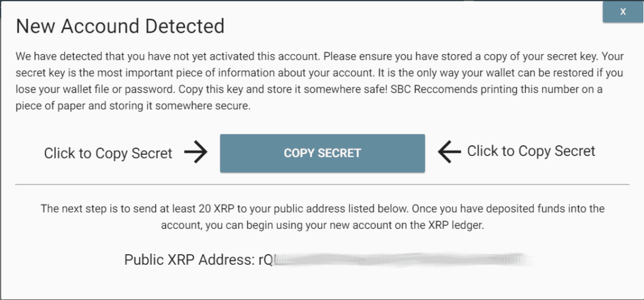Image resolution: width=644 pixels, height=300 pixels.
Task: Click the horizontal divider below COPY SECRET
Action: (322, 184)
